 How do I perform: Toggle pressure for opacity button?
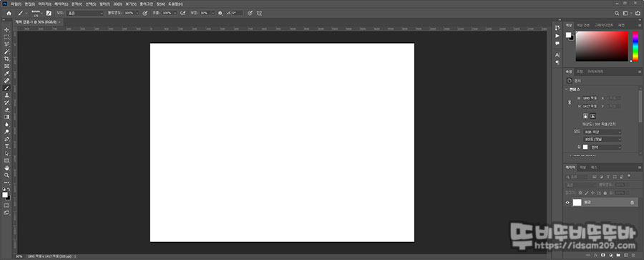point(145,13)
